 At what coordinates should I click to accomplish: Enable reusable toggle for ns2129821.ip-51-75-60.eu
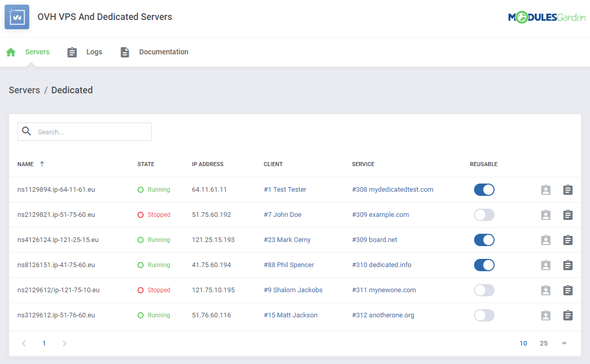tap(484, 215)
